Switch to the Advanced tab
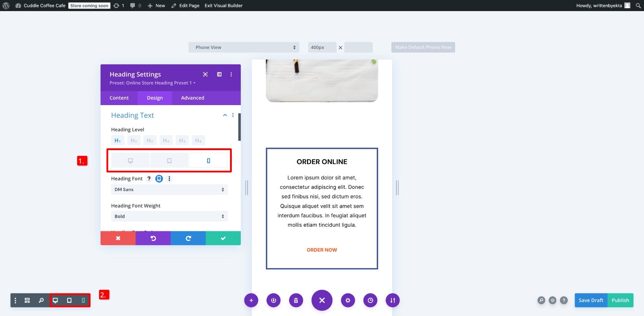644x316 pixels. coord(192,98)
